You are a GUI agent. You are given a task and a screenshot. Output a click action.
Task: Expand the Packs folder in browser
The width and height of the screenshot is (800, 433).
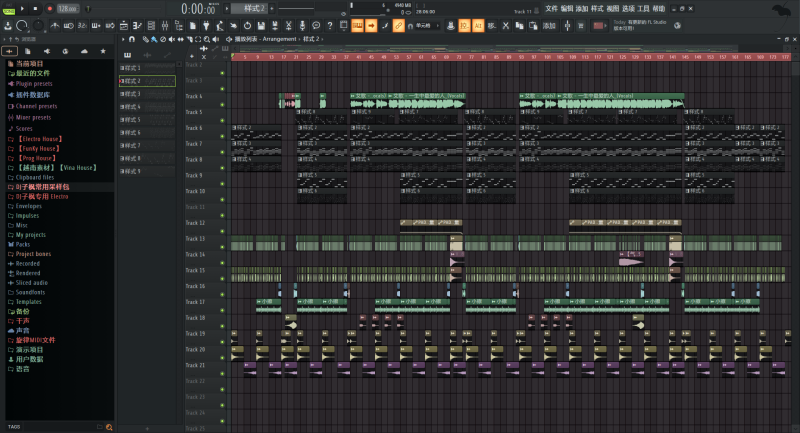18,244
